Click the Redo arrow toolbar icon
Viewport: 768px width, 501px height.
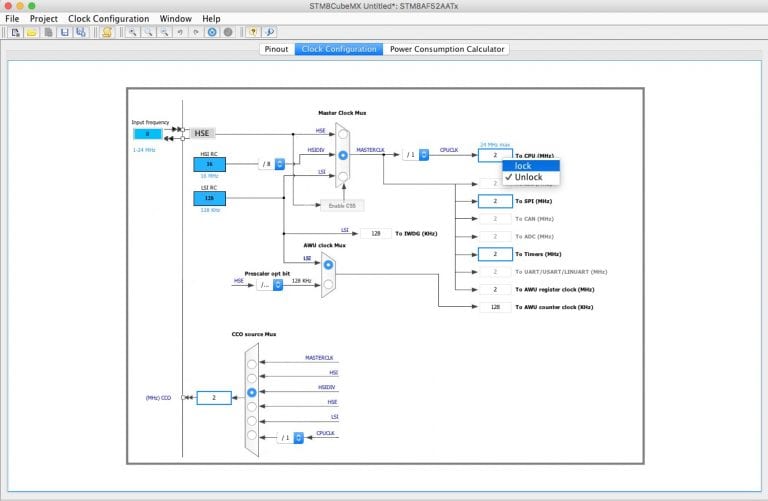tap(196, 32)
